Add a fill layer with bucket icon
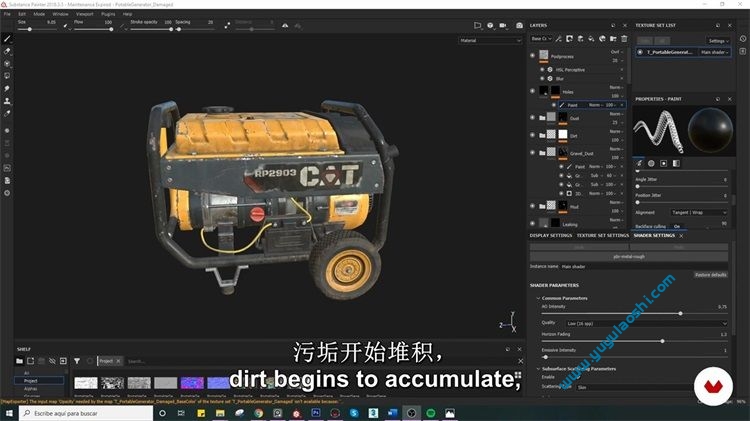 [591, 39]
